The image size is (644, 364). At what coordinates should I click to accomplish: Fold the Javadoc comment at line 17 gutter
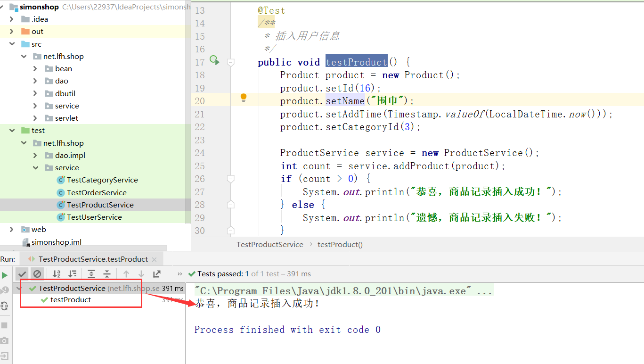tap(231, 62)
